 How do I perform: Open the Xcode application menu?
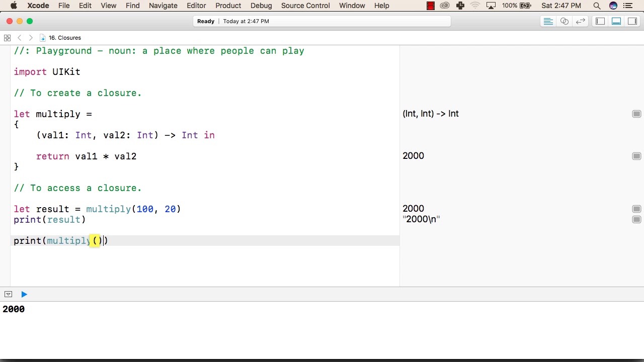(x=38, y=6)
